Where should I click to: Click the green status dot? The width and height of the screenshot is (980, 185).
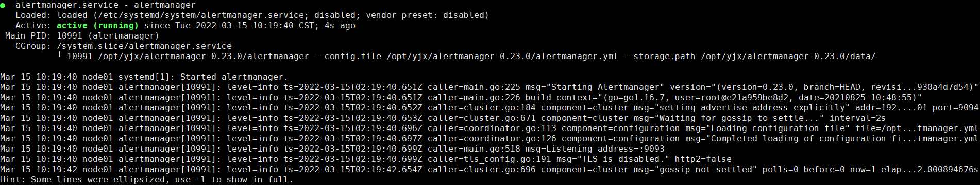3,5
